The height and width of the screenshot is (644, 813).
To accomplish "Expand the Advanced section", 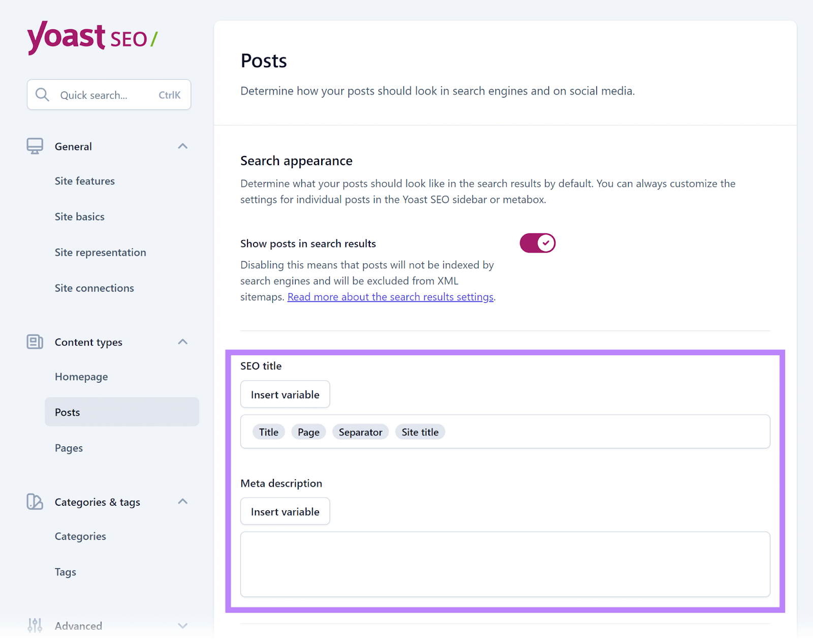I will pos(182,626).
